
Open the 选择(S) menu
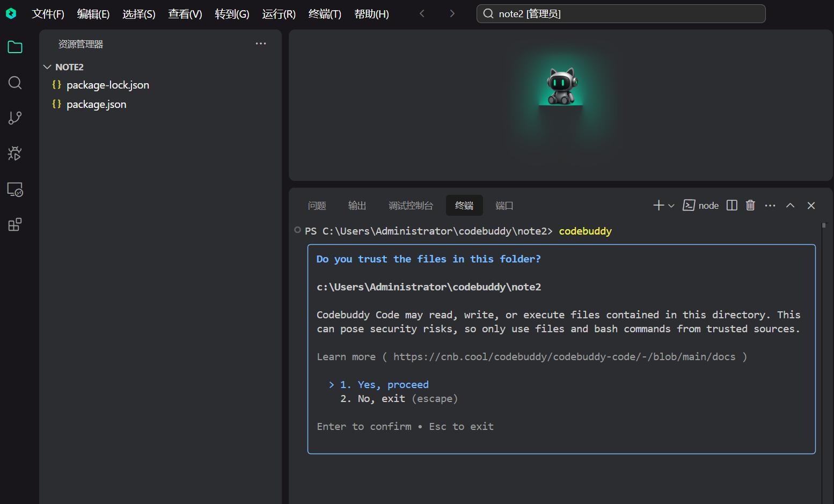click(x=139, y=14)
